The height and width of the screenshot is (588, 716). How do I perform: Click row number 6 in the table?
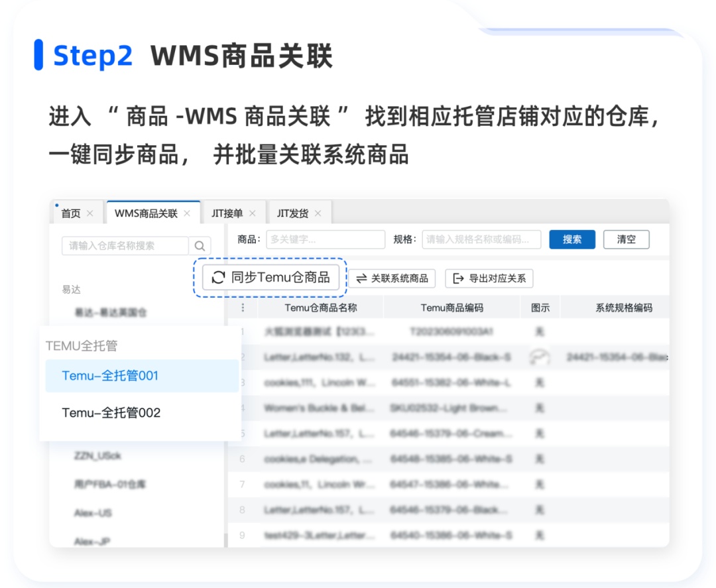pyautogui.click(x=242, y=459)
